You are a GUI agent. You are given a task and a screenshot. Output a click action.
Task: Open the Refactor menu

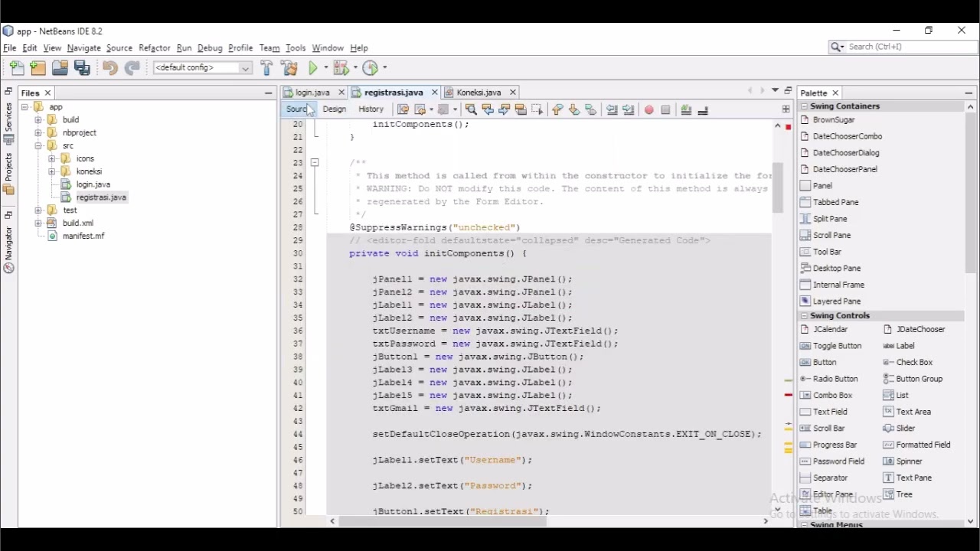click(155, 48)
